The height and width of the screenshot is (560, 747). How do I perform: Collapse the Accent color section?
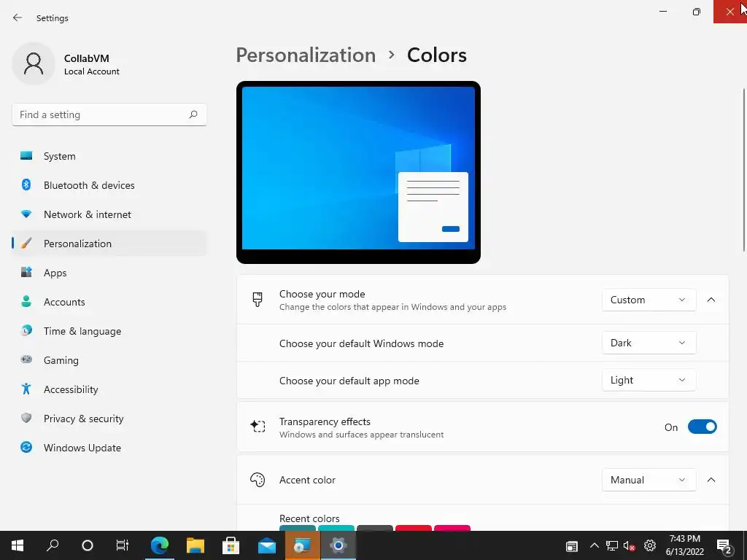pyautogui.click(x=711, y=480)
